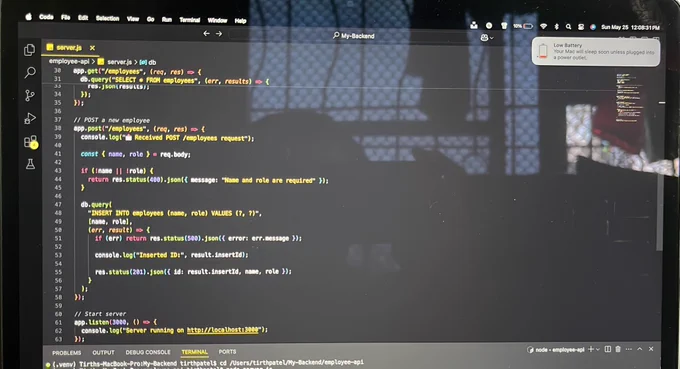
Task: Click the db symbol breadcrumb
Action: coord(148,62)
